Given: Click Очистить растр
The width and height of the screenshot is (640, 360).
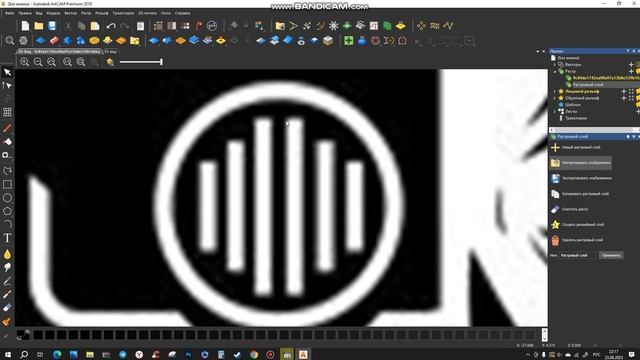Looking at the screenshot, I should click(x=570, y=209).
